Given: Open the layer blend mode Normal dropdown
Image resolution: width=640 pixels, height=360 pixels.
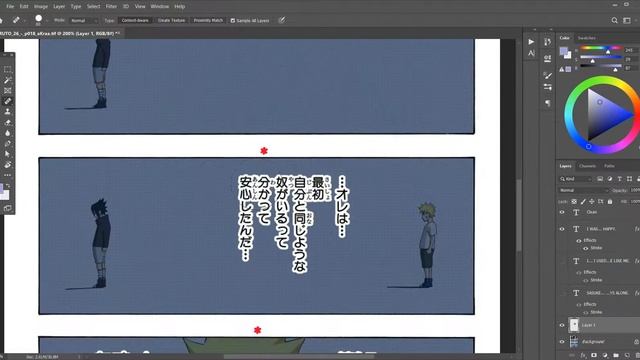Looking at the screenshot, I should (583, 190).
